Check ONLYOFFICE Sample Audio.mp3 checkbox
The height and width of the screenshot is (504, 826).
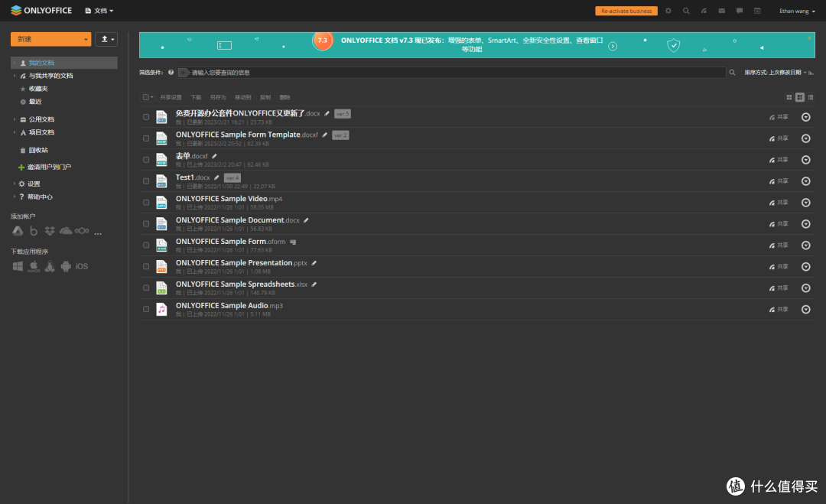(146, 309)
